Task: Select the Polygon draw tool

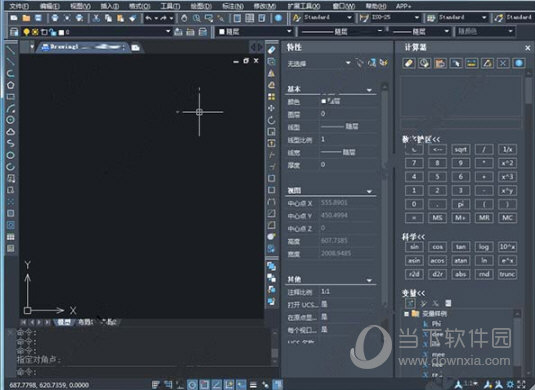Action: (11, 85)
